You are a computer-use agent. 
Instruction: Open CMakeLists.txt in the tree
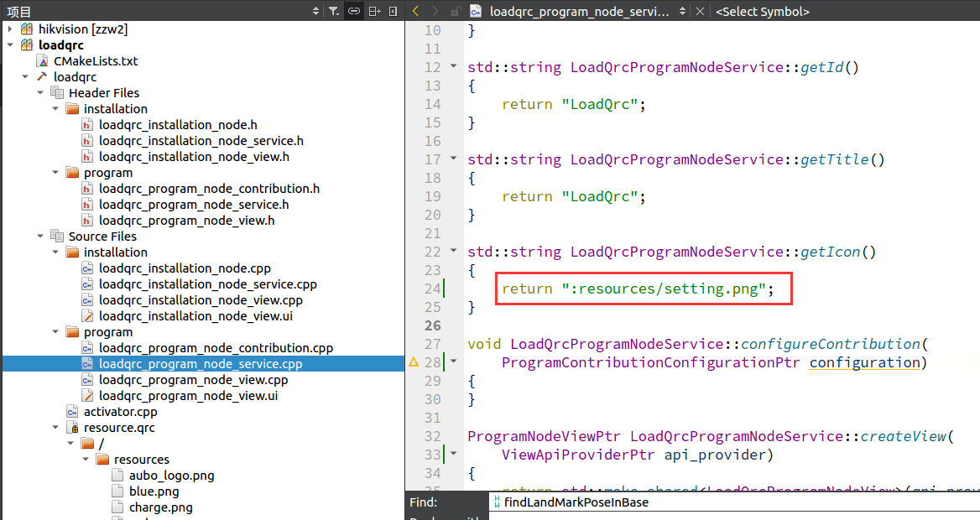[x=96, y=60]
